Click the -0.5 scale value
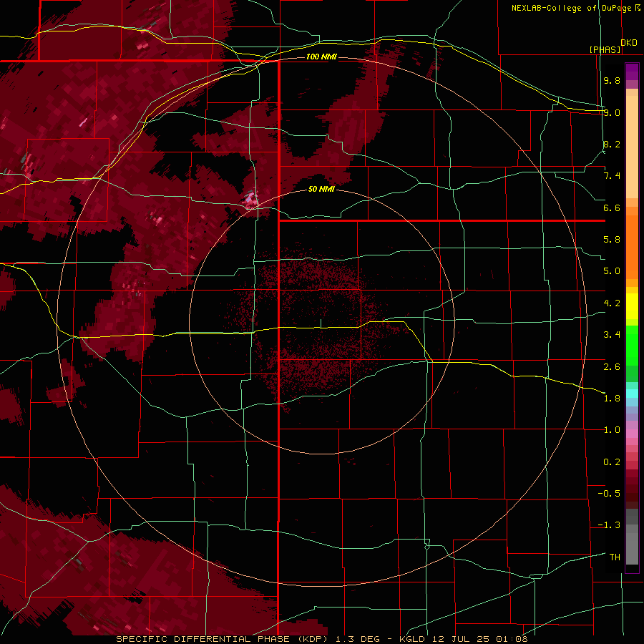Screen dimensions: 644x644 609,494
